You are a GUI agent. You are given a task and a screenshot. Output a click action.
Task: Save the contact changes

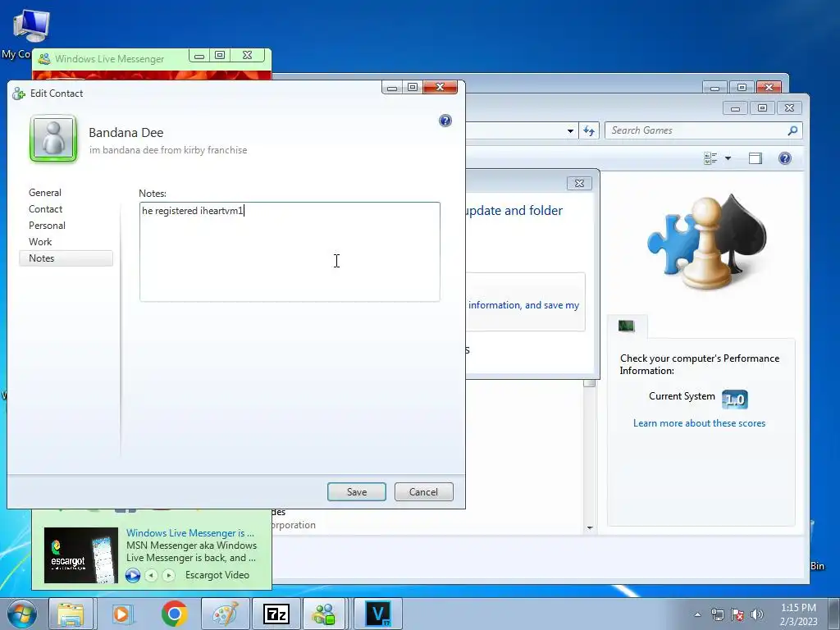[357, 492]
